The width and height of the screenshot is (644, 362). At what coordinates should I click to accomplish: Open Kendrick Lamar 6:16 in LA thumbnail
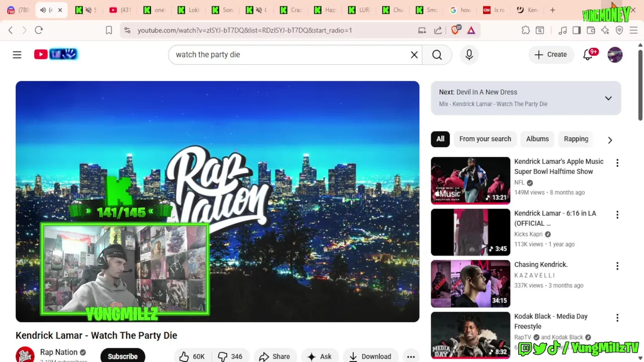pos(470,232)
